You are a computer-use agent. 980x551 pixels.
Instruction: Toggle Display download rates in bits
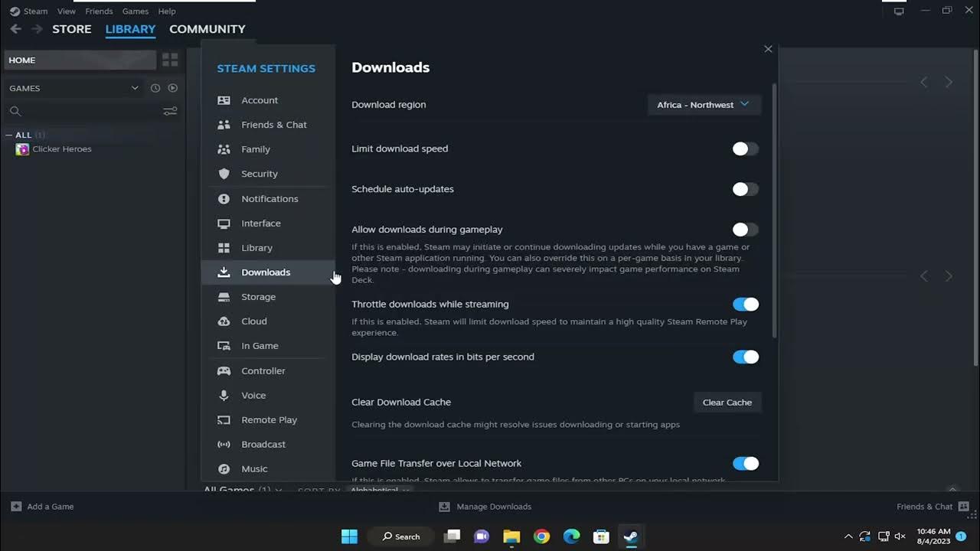pos(745,357)
